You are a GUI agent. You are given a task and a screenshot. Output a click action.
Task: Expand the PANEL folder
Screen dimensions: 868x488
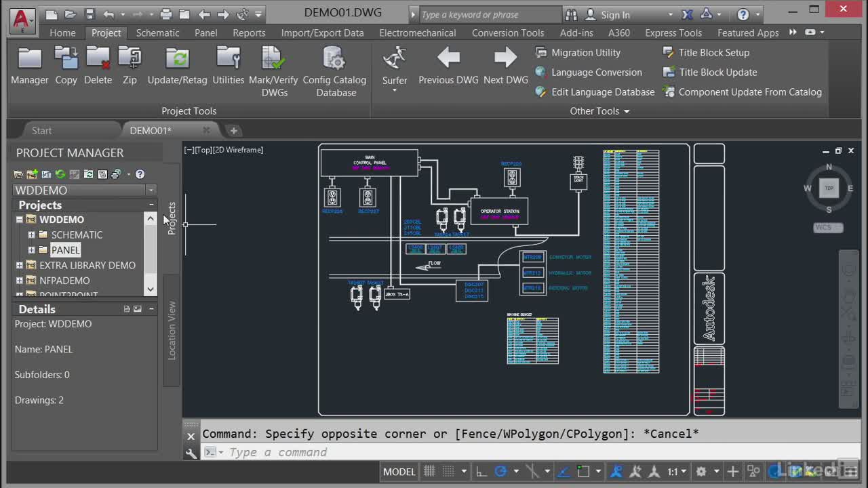tap(31, 250)
